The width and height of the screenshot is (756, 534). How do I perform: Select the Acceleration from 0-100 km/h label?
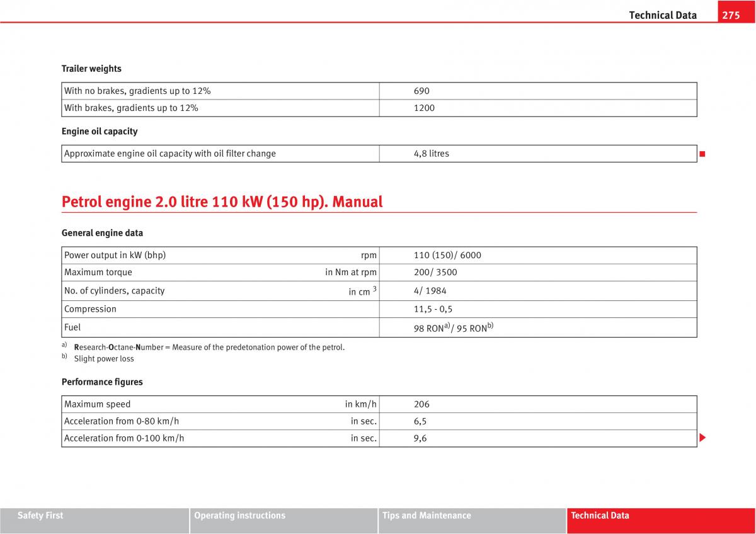point(124,438)
